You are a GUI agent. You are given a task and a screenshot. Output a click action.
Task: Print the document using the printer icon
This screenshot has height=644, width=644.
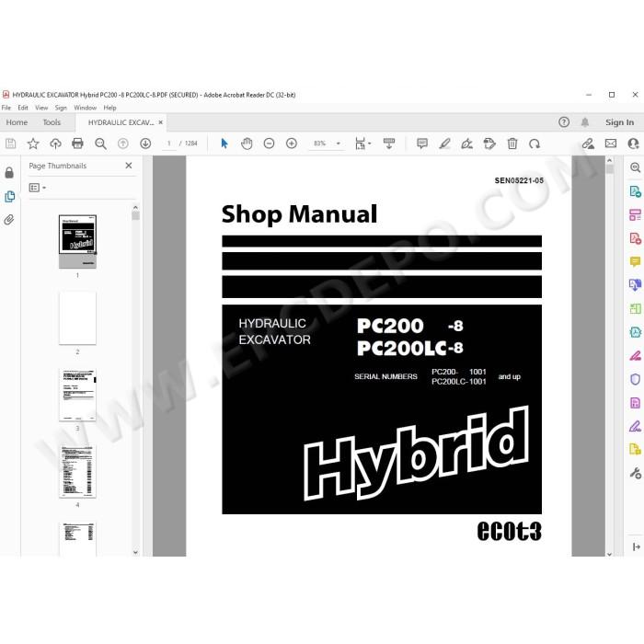pyautogui.click(x=77, y=144)
